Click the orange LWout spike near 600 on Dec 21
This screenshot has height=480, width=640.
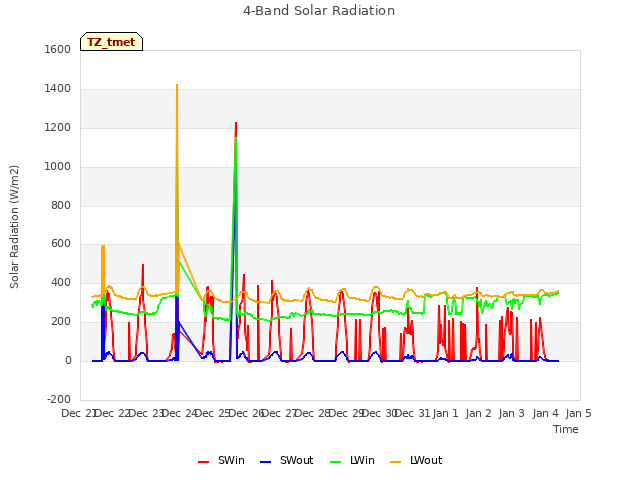103,246
